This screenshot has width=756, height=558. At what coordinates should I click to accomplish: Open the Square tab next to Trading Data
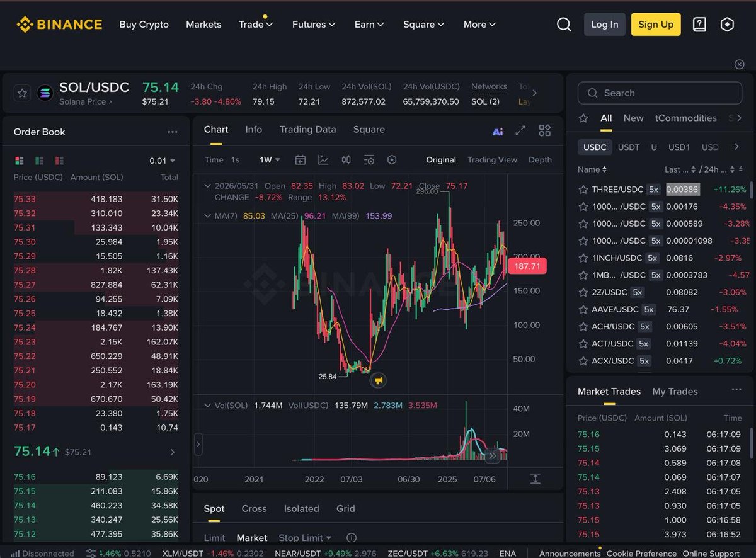point(369,129)
